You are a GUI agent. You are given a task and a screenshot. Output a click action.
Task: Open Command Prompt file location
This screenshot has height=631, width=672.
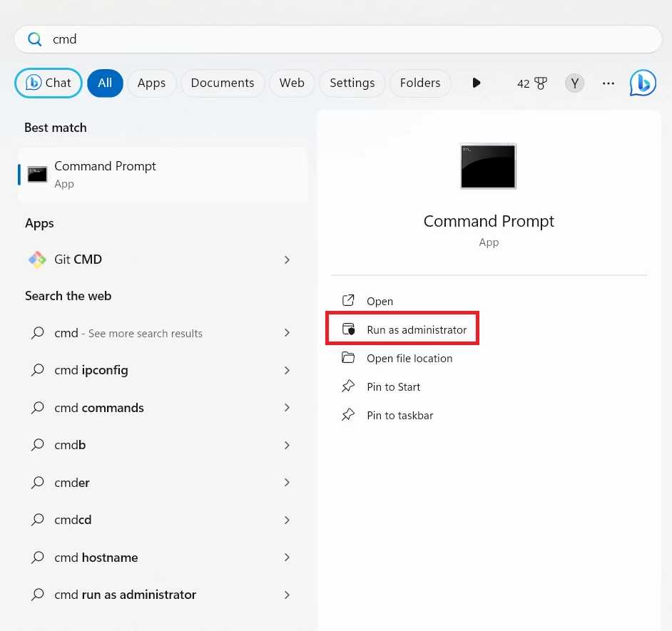pos(409,358)
